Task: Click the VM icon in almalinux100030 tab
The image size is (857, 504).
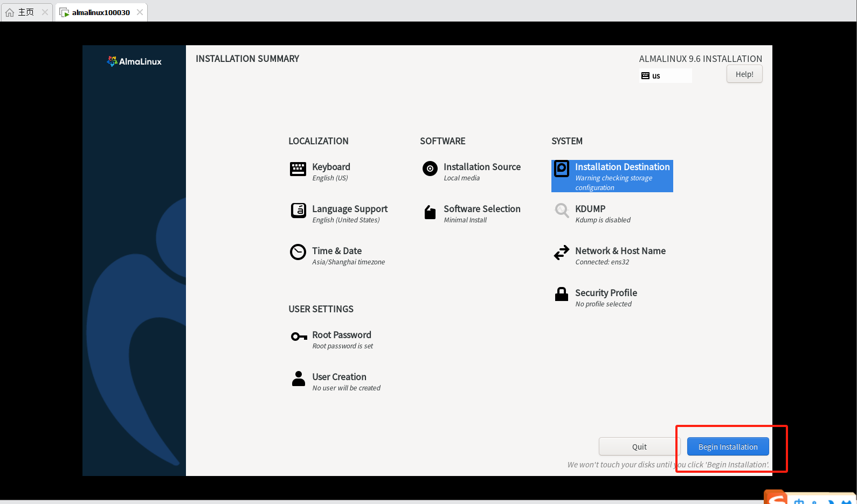Action: click(x=64, y=12)
